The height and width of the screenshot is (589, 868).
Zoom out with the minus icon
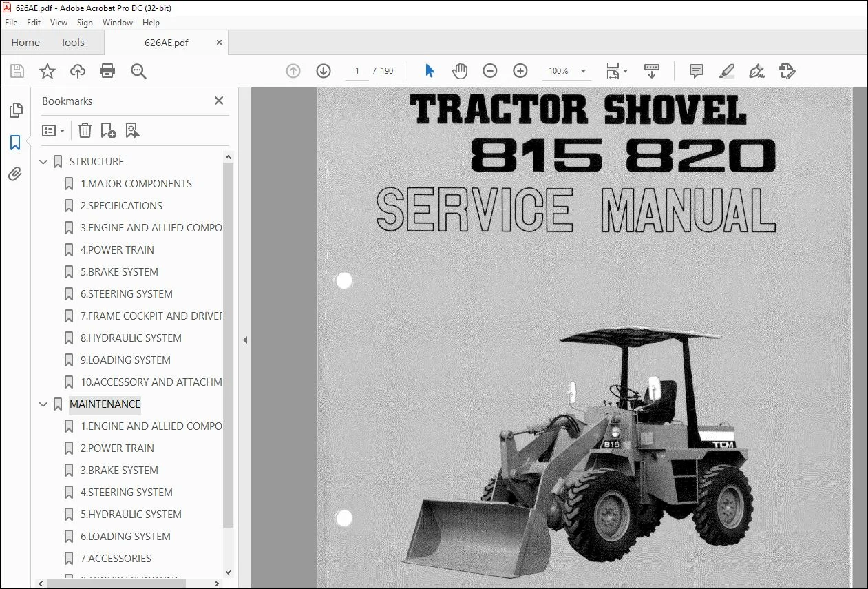click(490, 71)
